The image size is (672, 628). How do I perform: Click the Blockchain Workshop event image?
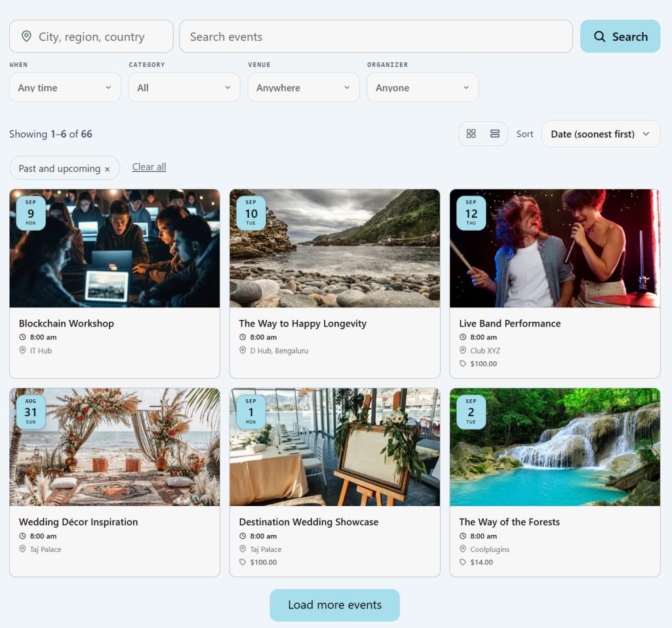tap(115, 248)
